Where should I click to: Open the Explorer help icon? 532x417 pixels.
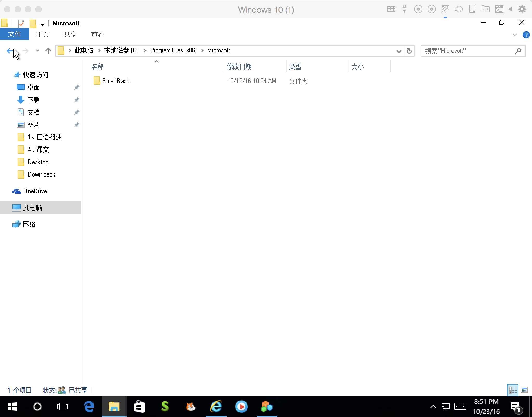(526, 35)
